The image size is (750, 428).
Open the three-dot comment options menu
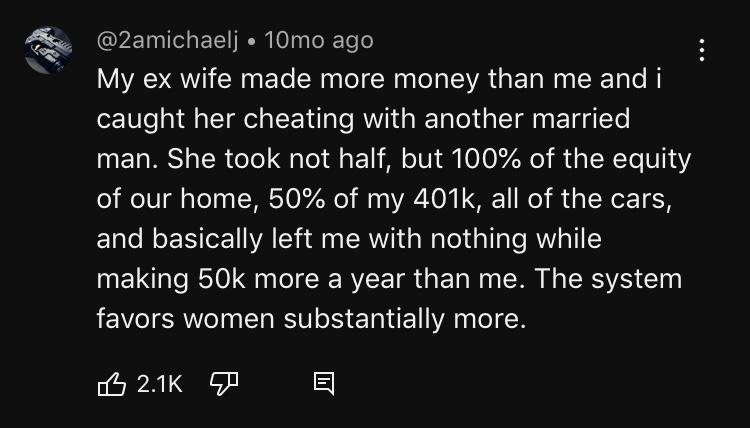click(704, 48)
